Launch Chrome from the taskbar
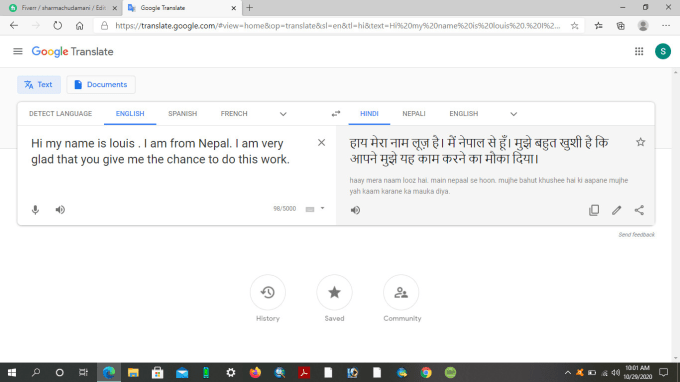 [x=426, y=372]
